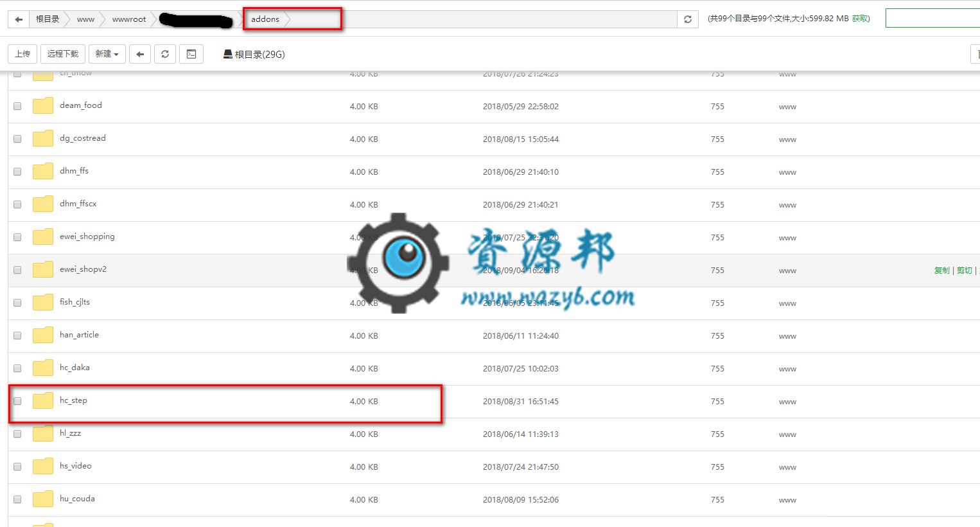Viewport: 980px width, 527px height.
Task: Click the search input field
Action: click(932, 18)
